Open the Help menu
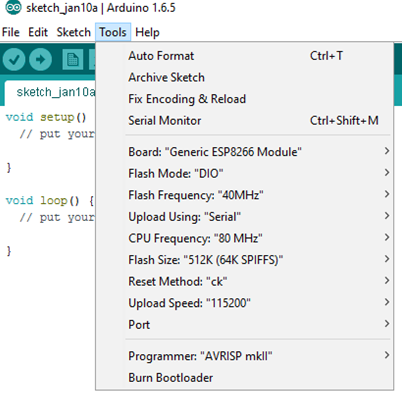This screenshot has width=402, height=406. tap(147, 32)
